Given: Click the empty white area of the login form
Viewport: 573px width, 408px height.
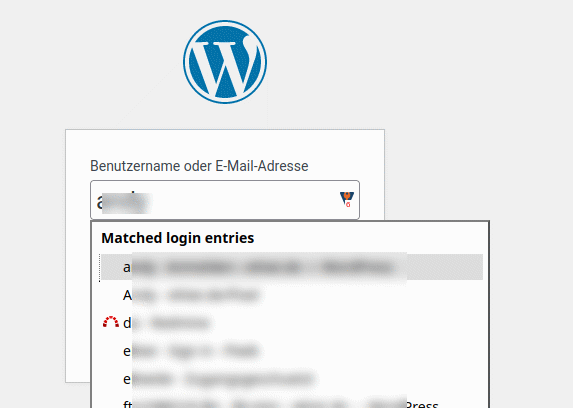Looking at the screenshot, I should (x=225, y=144).
